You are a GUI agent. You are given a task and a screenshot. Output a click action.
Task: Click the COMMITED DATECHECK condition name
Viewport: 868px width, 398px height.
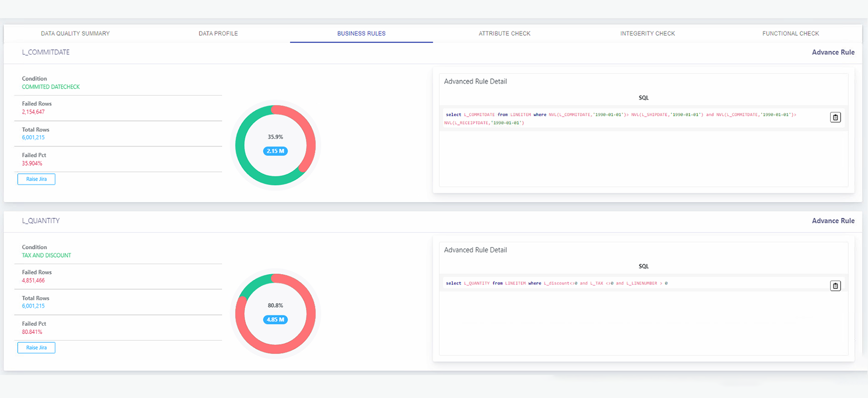[x=51, y=87]
